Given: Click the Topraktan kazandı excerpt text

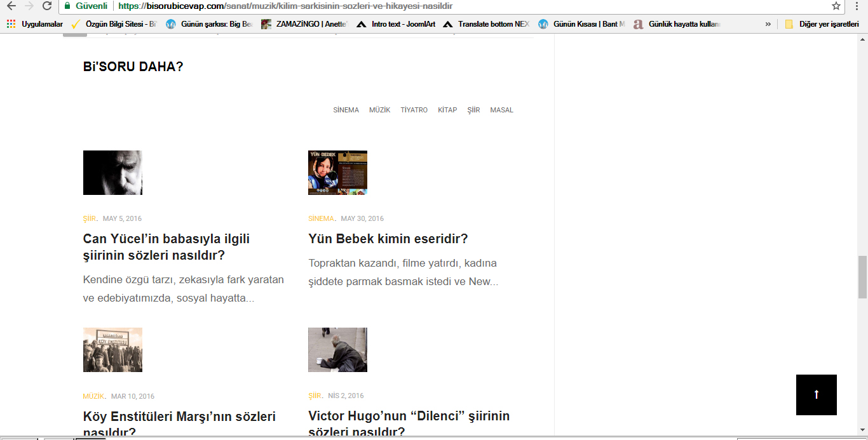Looking at the screenshot, I should 403,272.
